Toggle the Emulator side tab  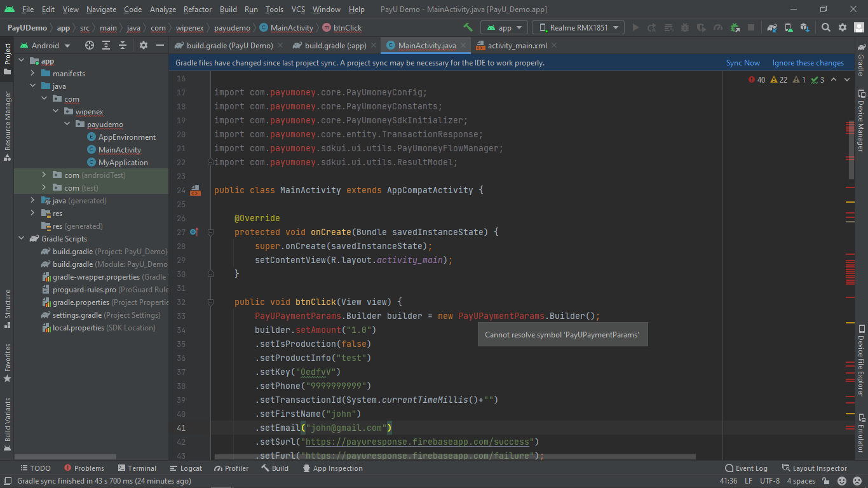pyautogui.click(x=861, y=433)
